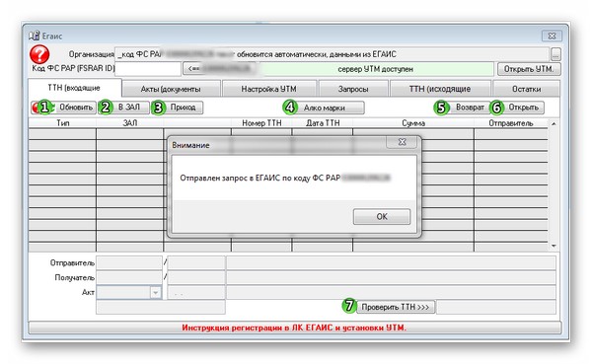Image resolution: width=592 pixels, height=364 pixels.
Task: Click the Отправитель column header
Action: point(511,123)
